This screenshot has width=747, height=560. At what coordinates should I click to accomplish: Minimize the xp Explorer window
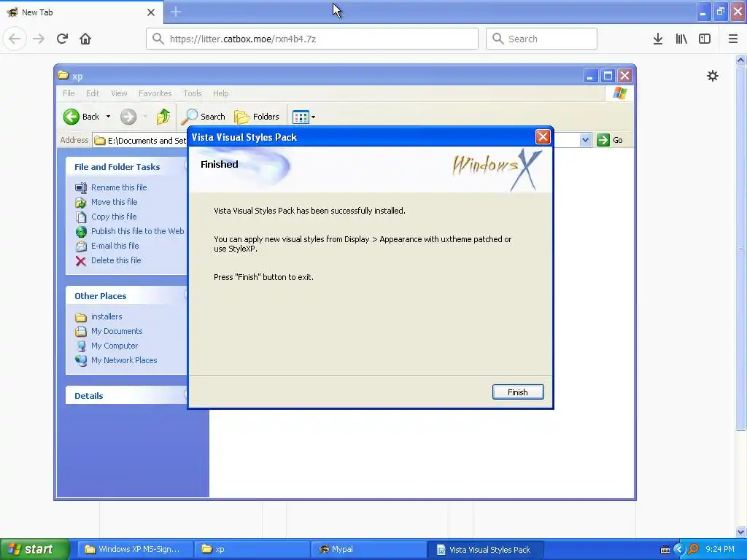[x=590, y=76]
